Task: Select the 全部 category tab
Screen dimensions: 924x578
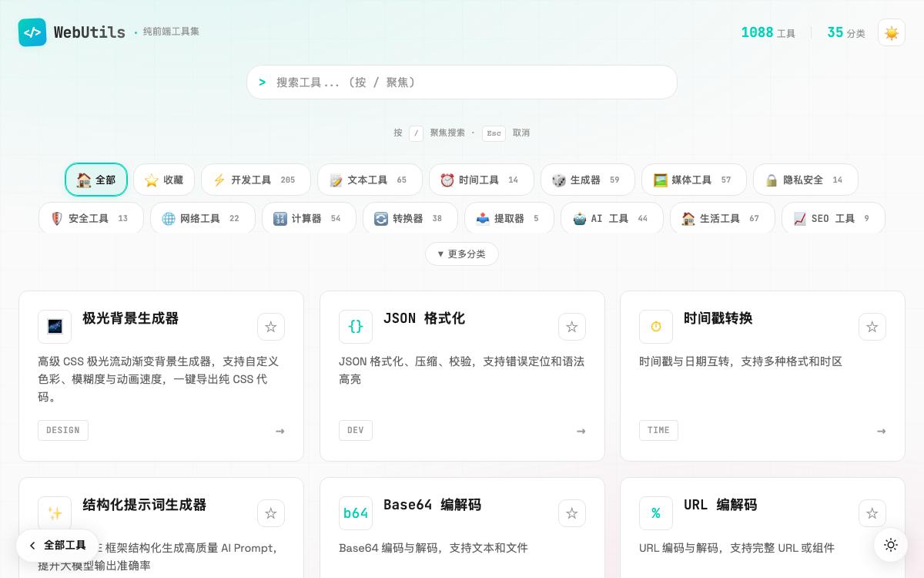Action: 96,180
